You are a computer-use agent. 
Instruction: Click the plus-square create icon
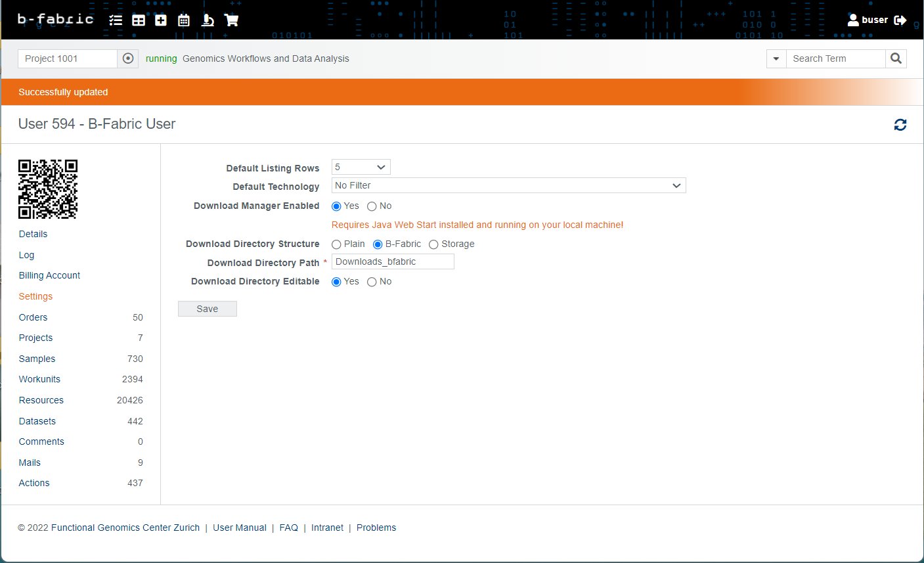(x=161, y=20)
